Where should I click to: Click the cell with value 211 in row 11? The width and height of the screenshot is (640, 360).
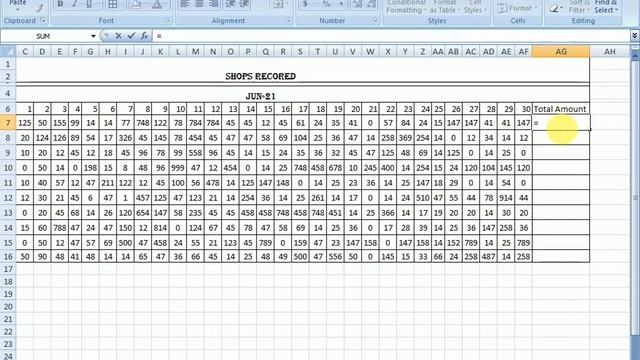click(108, 183)
